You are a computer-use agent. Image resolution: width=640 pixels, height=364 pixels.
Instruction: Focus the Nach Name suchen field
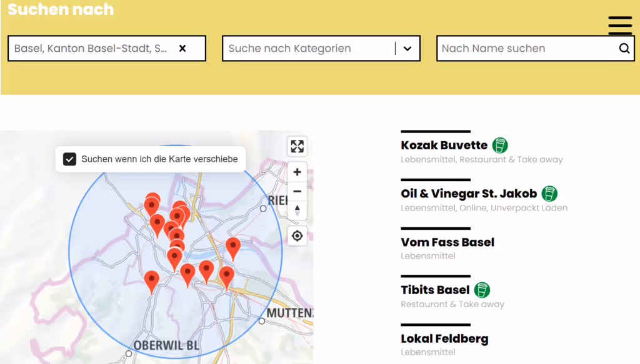point(535,49)
